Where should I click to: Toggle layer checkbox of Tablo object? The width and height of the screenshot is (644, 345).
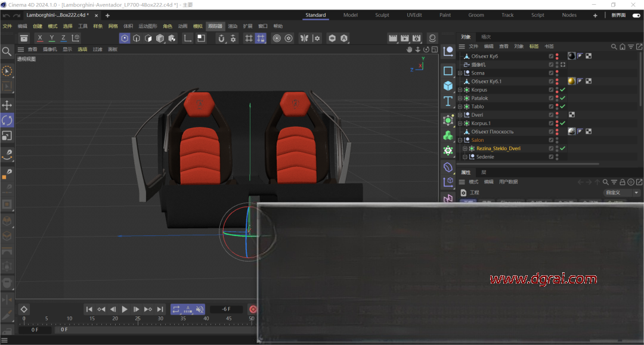(x=551, y=107)
